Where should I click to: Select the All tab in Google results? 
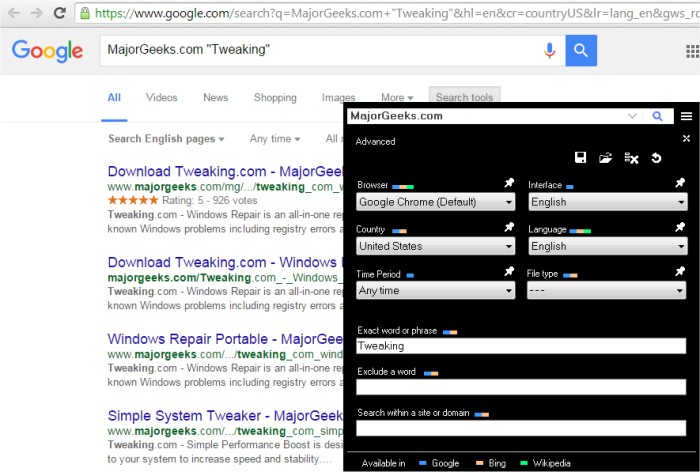(x=114, y=98)
